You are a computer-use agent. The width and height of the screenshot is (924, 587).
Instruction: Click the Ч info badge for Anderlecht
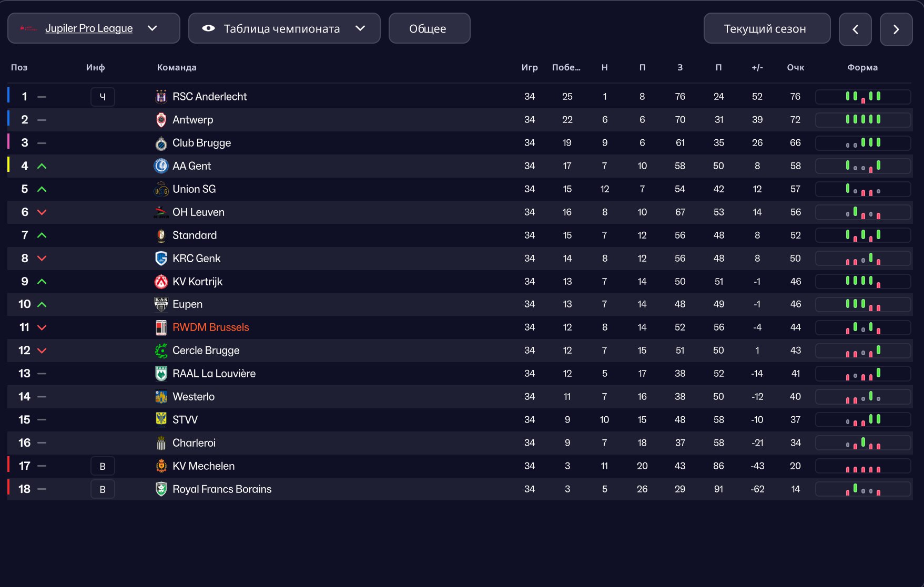click(x=103, y=97)
